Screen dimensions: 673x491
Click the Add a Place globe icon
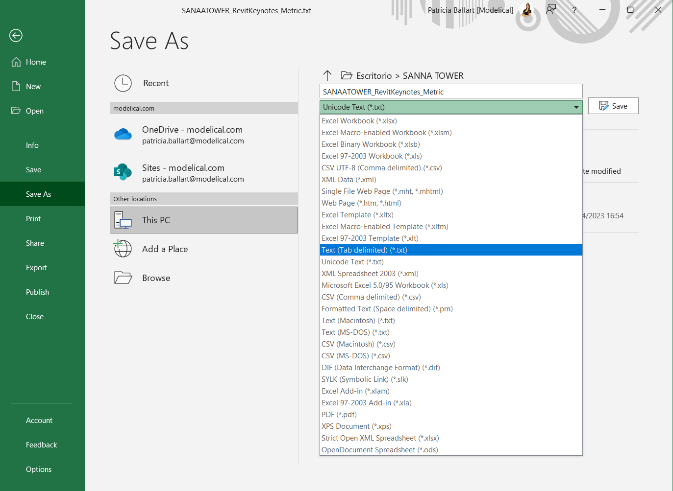tap(123, 249)
